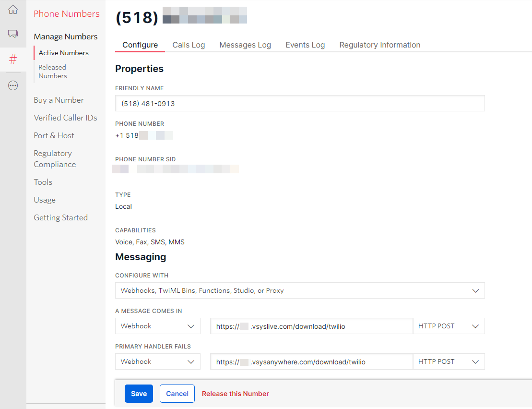
Task: Open the Messages Log tab
Action: tap(245, 45)
